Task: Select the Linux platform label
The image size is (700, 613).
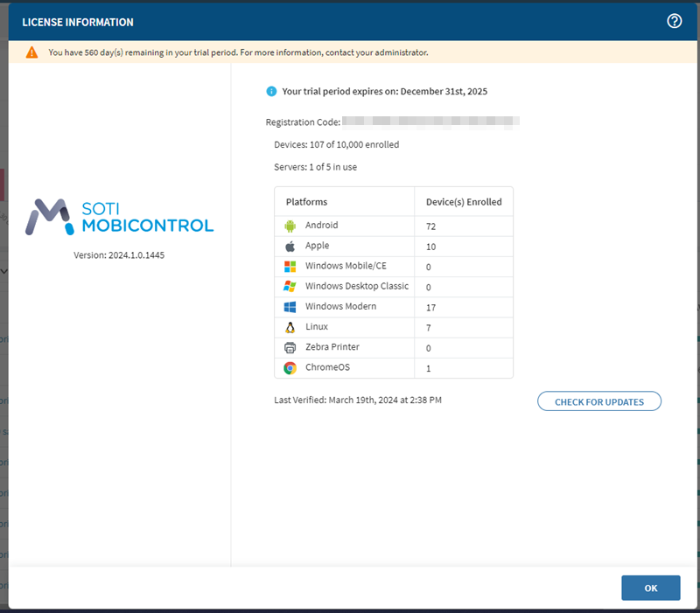Action: pyautogui.click(x=317, y=326)
